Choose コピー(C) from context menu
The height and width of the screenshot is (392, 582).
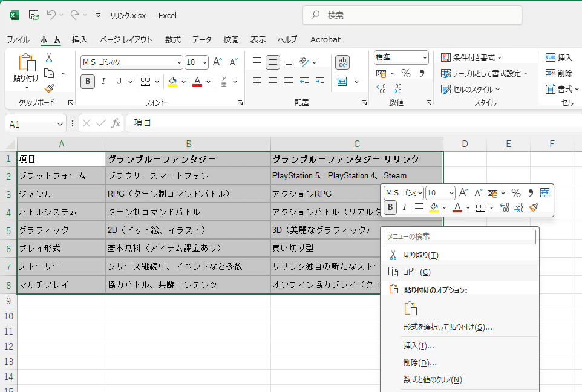[460, 272]
